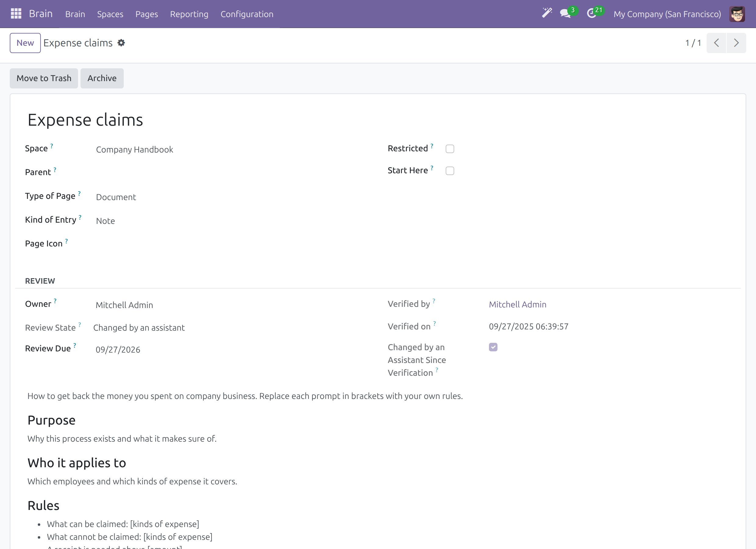Archive this page

(102, 78)
